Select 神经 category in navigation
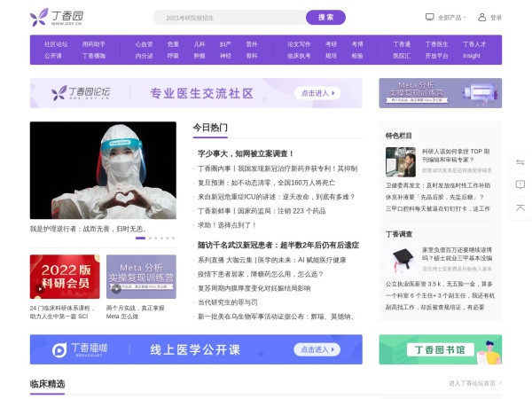Image resolution: width=532 pixels, height=399 pixels. pos(225,56)
